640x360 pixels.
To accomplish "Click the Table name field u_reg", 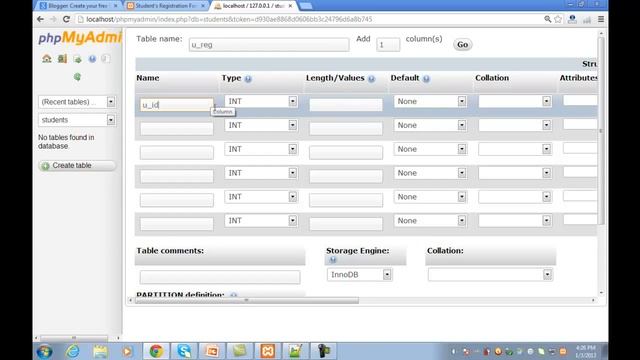I will 269,45.
